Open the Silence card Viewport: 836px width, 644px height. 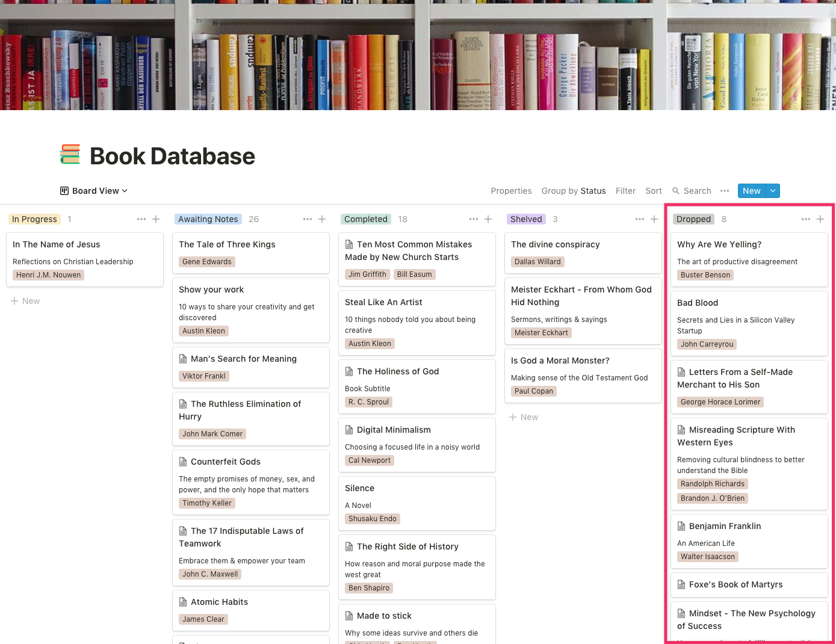coord(417,503)
